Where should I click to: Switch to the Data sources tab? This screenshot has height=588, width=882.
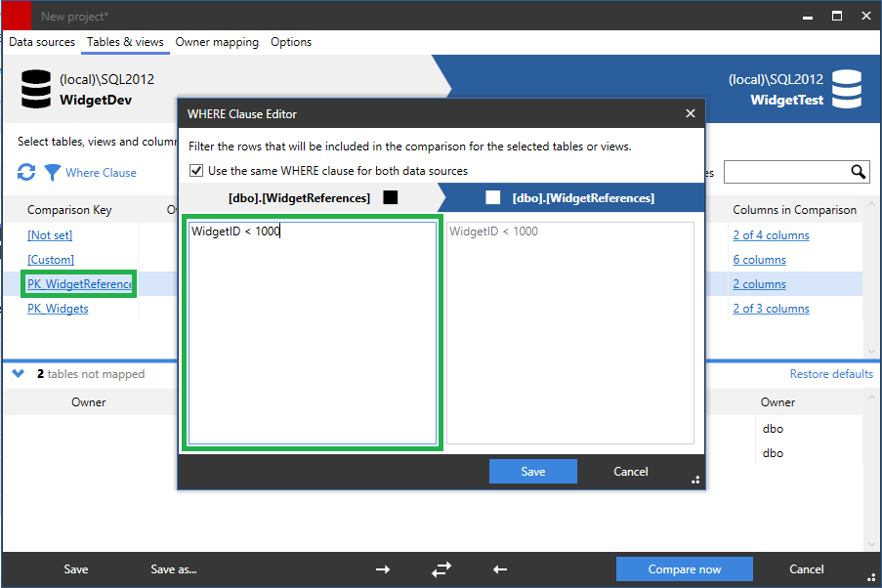pyautogui.click(x=42, y=42)
